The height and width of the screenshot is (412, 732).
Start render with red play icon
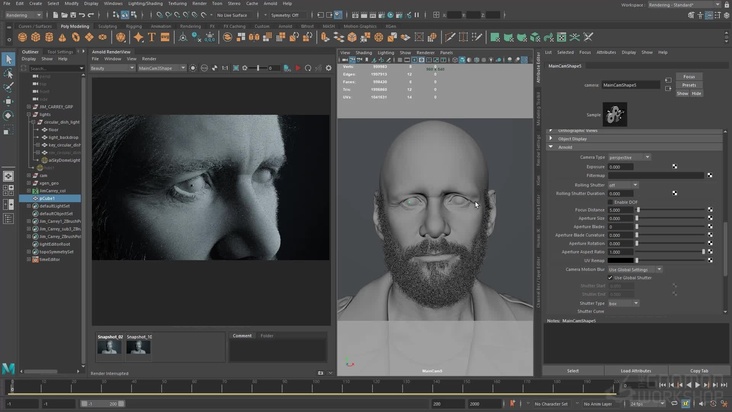298,68
